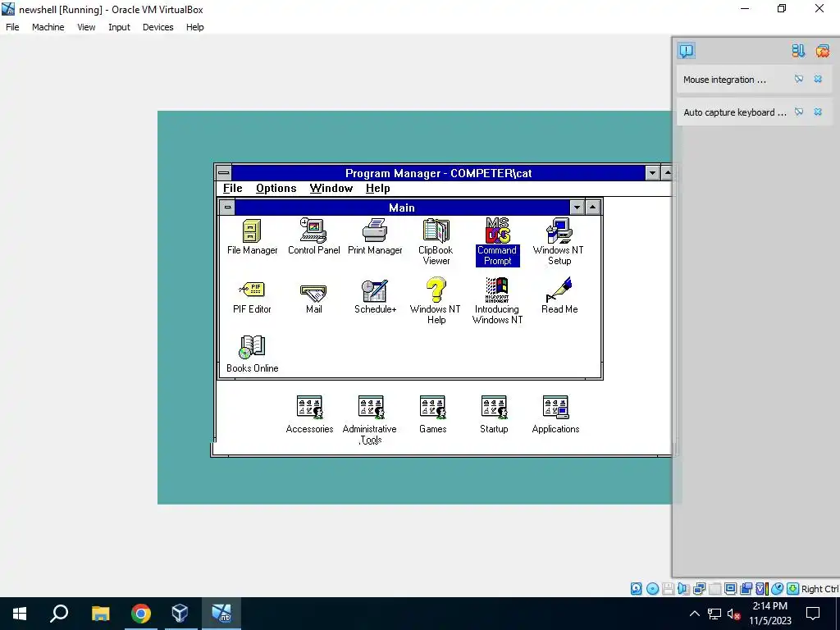Image resolution: width=840 pixels, height=630 pixels.
Task: Maximize Program Manager with up arrow
Action: (667, 173)
